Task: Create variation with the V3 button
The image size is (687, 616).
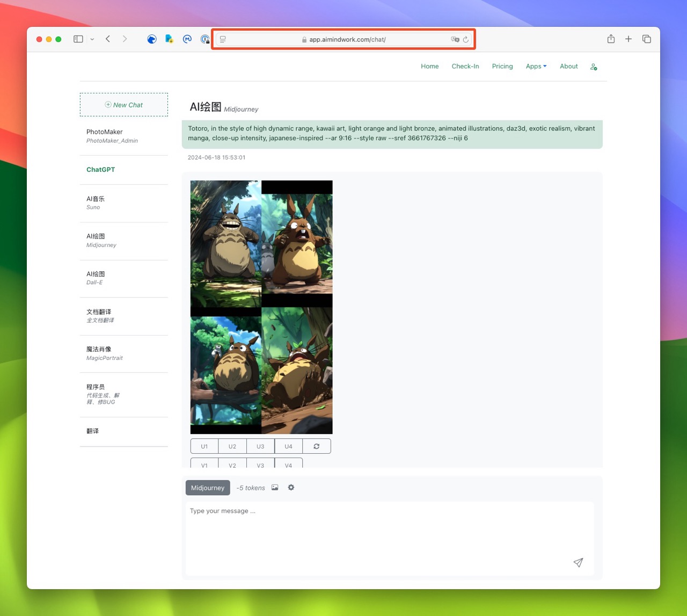Action: pos(260,463)
